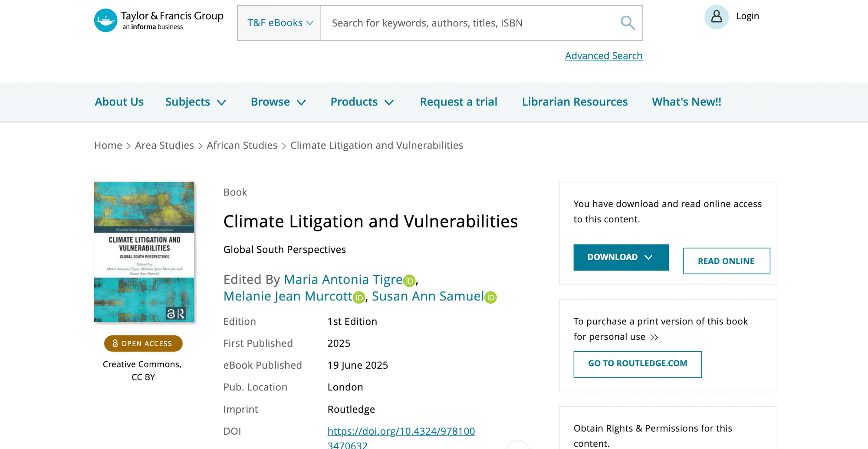Click the Creative Commons, CC BY license text
Viewport: 868px width, 449px height.
pos(143,371)
